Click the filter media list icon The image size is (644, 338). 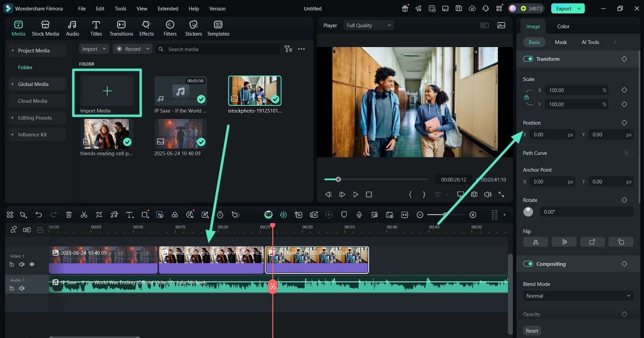[x=288, y=49]
